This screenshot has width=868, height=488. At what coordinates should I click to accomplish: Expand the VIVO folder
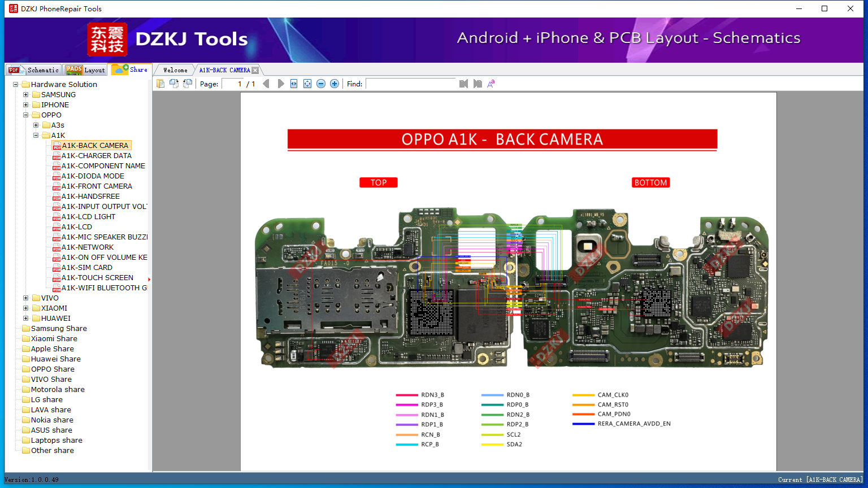26,298
